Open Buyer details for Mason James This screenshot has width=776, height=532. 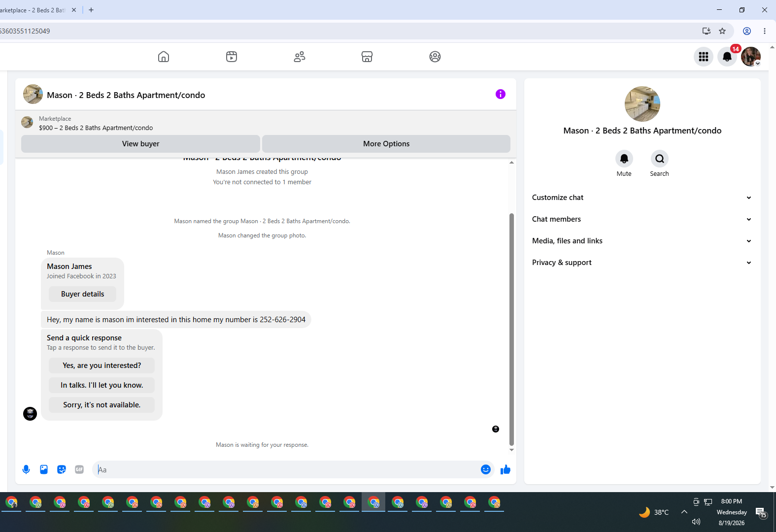pyautogui.click(x=83, y=294)
